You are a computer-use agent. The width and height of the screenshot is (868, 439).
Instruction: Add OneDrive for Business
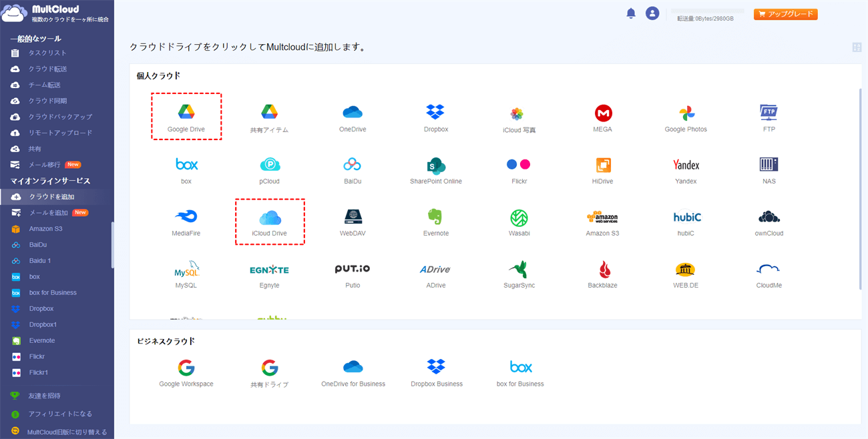(x=353, y=372)
